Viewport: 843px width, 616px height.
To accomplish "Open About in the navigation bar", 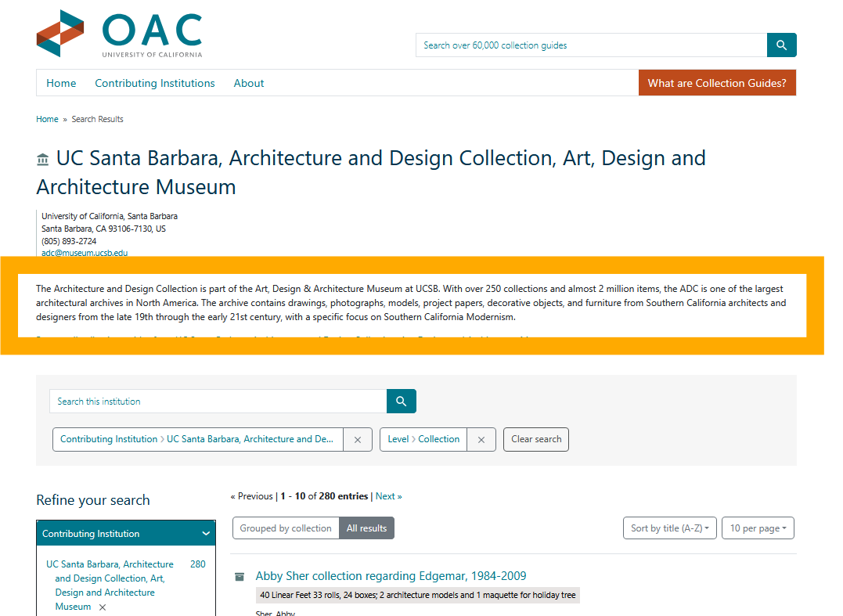I will [x=248, y=83].
